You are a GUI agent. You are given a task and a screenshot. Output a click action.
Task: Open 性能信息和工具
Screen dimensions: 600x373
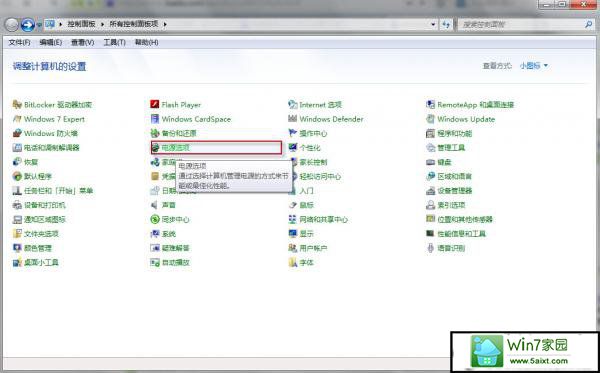pyautogui.click(x=456, y=234)
